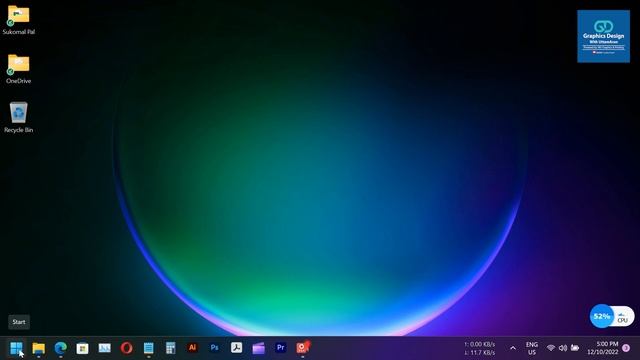Open the photo viewer taskbar icon
The width and height of the screenshot is (640, 360).
104,348
